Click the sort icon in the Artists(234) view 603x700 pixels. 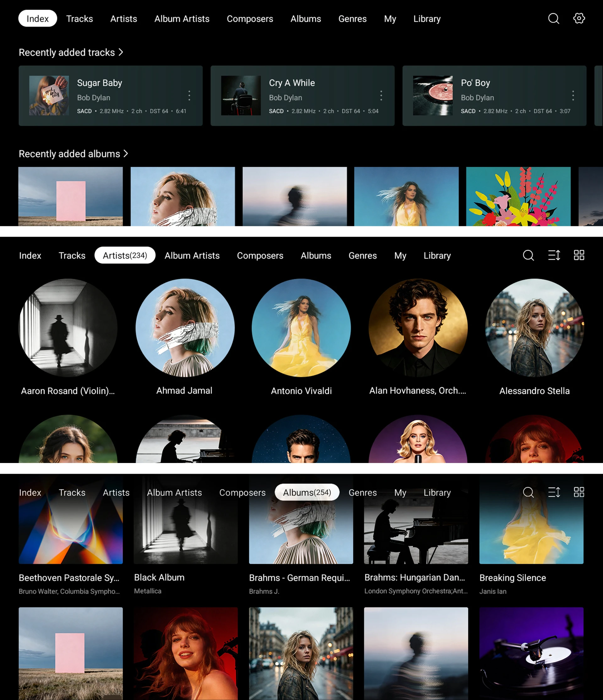pos(554,256)
